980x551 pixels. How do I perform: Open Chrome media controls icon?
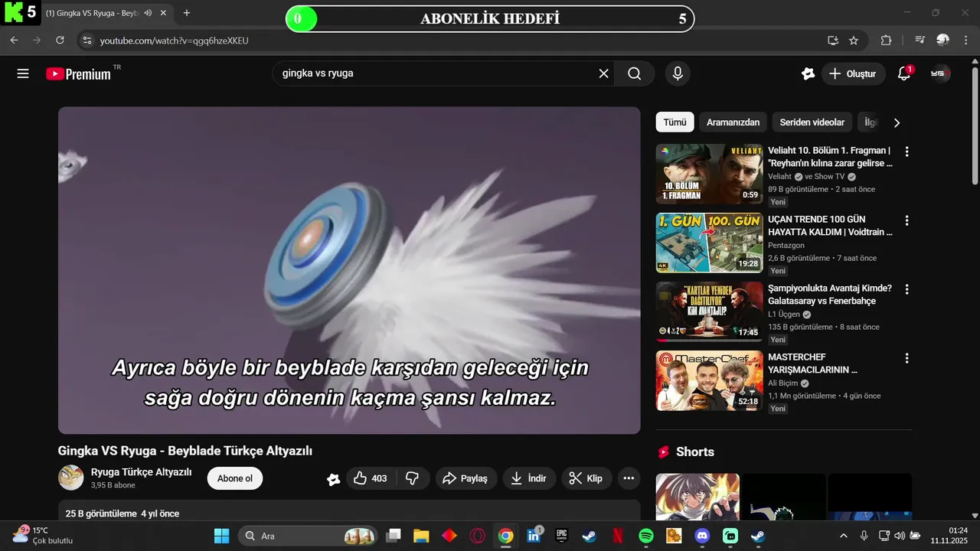point(920,40)
